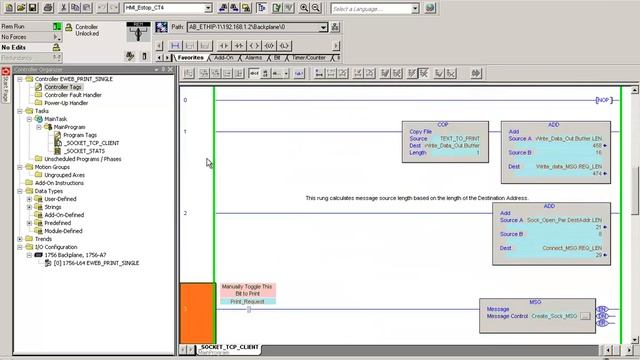The width and height of the screenshot is (640, 360).
Task: Click the Zoom Out magnifier icon
Action: [x=316, y=8]
